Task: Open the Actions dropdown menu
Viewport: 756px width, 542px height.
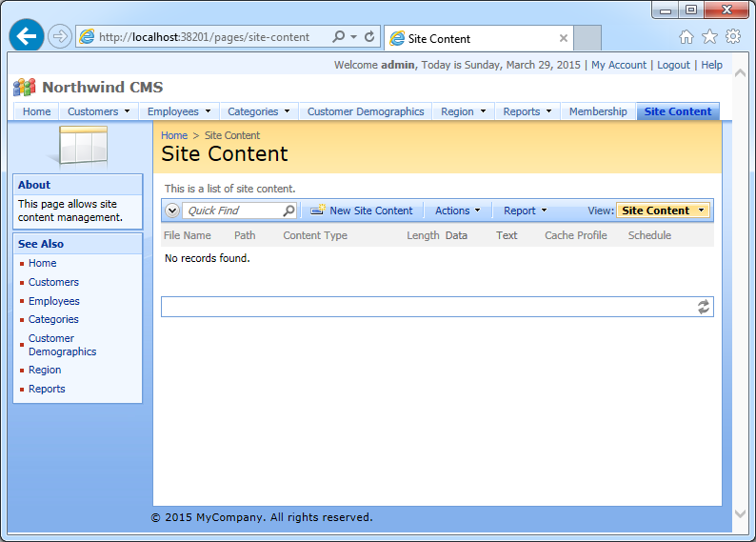Action: 457,211
